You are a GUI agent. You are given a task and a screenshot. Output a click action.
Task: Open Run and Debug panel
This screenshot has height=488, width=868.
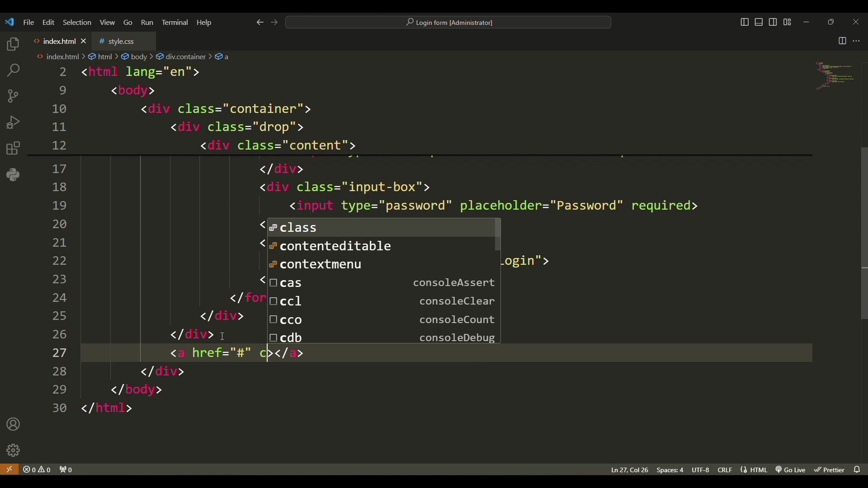[x=13, y=122]
